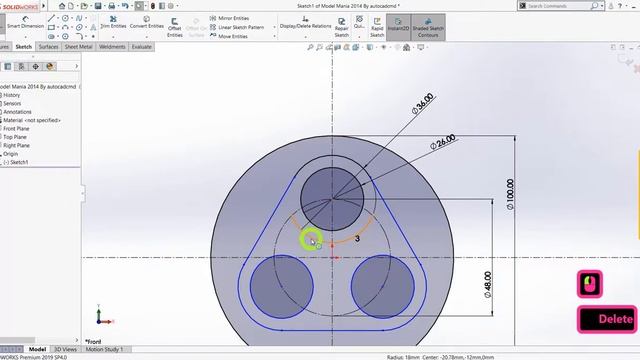Screen dimensions: 640x360
Task: Select Sketch1 in feature tree
Action: tap(16, 162)
